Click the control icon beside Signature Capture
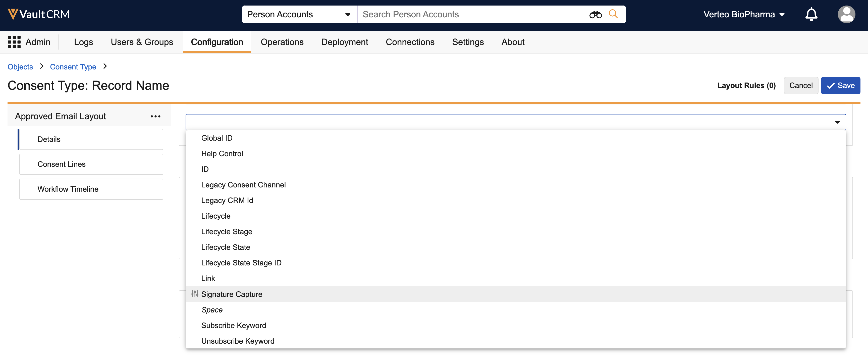 195,294
